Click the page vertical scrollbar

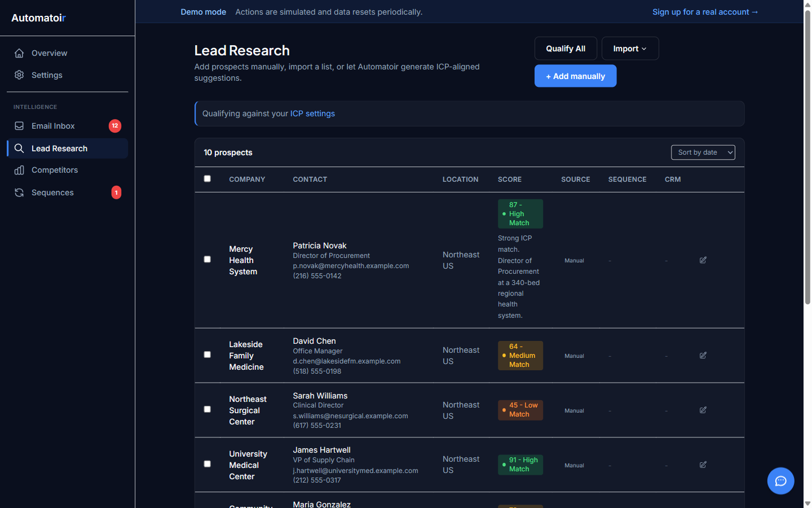807,158
